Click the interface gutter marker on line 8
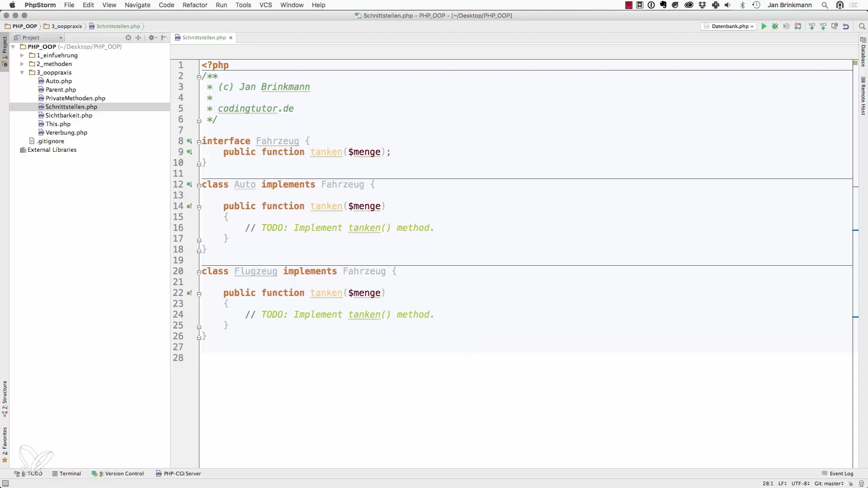 tap(189, 141)
